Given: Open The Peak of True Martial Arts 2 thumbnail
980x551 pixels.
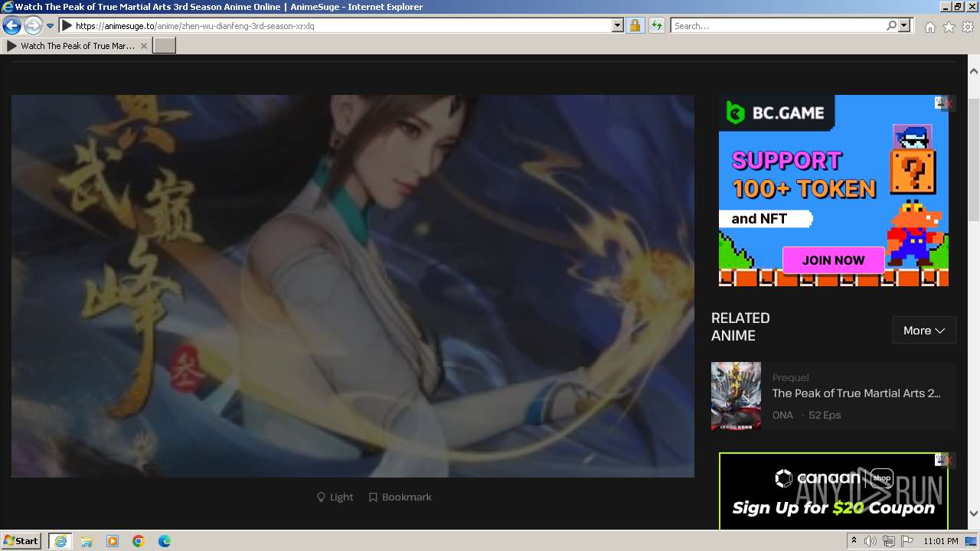Looking at the screenshot, I should pyautogui.click(x=736, y=396).
